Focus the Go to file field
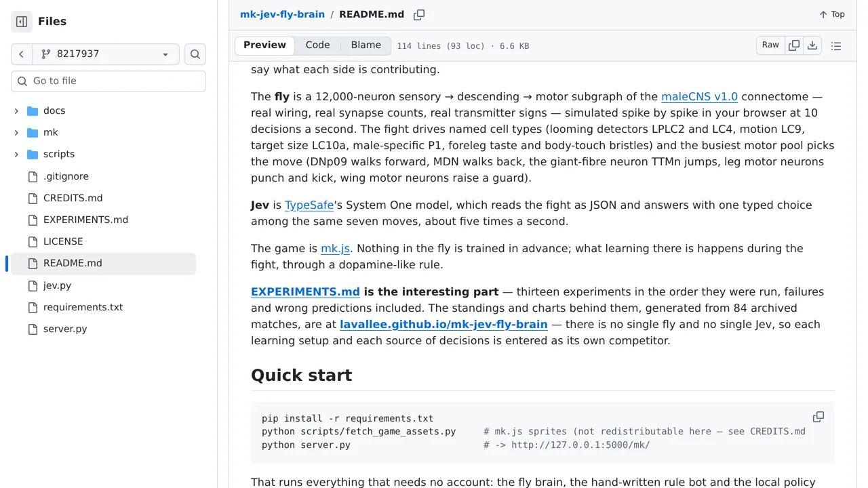 tap(108, 81)
